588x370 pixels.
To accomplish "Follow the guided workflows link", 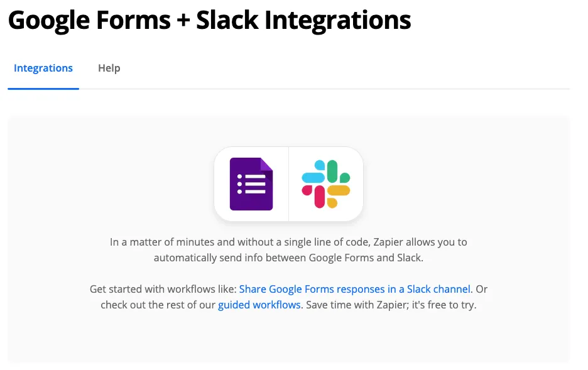I will [259, 305].
